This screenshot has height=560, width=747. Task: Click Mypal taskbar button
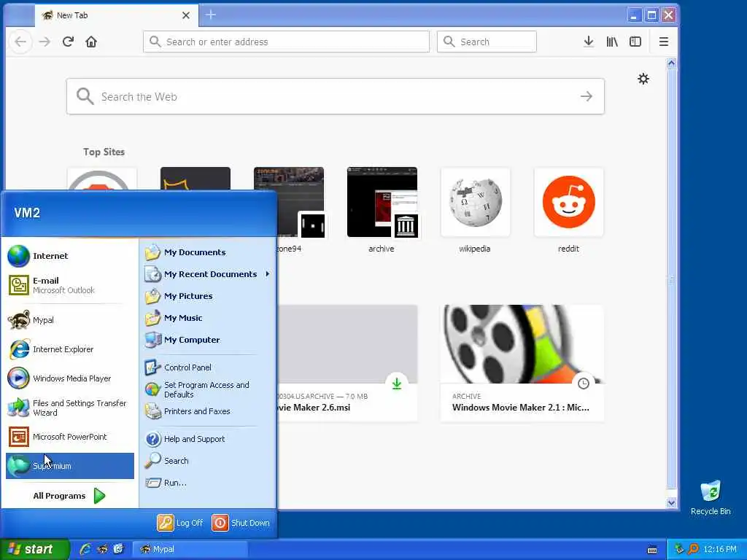(x=190, y=549)
